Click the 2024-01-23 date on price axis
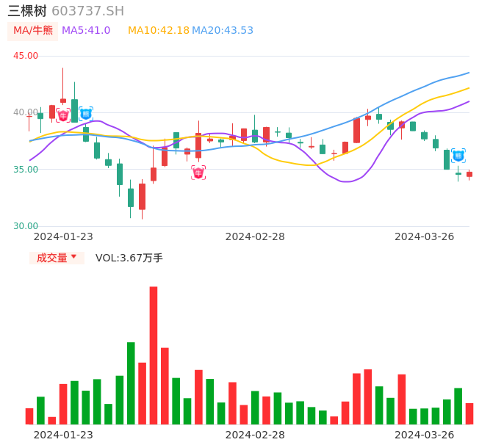 click(x=63, y=236)
